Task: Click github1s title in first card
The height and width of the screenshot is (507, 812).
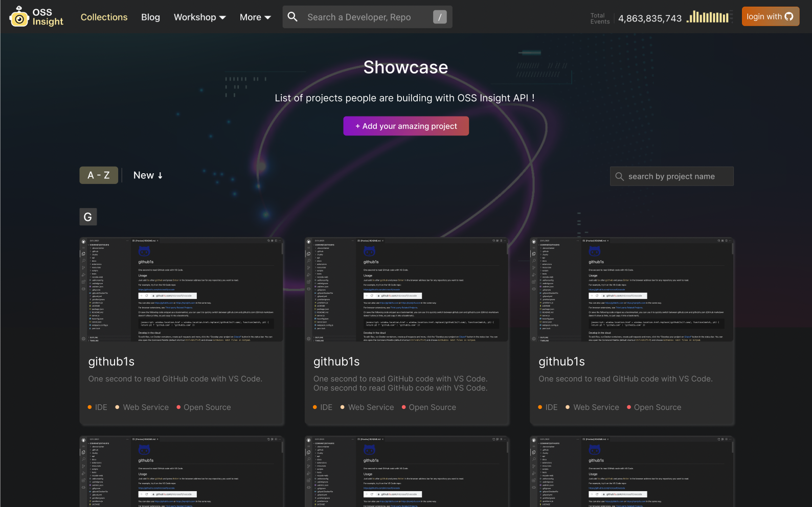Action: point(111,361)
